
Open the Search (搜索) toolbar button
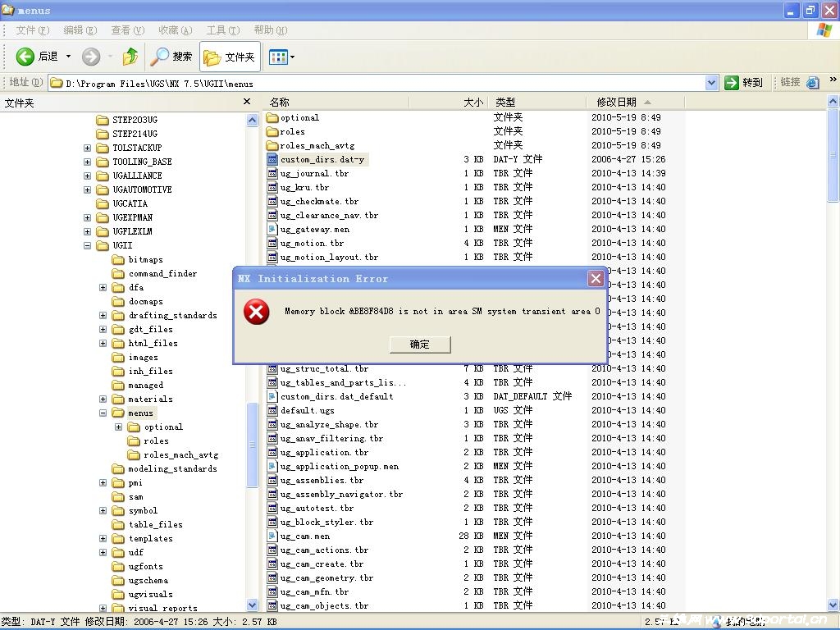pyautogui.click(x=171, y=57)
